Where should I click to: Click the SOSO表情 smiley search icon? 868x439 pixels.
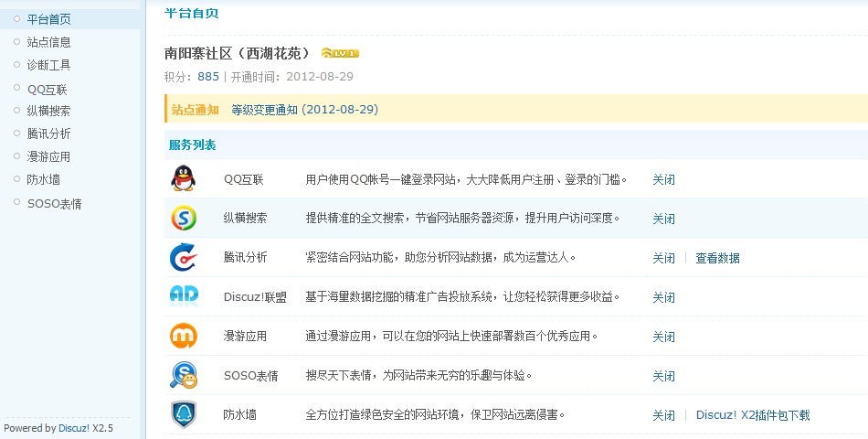point(184,375)
